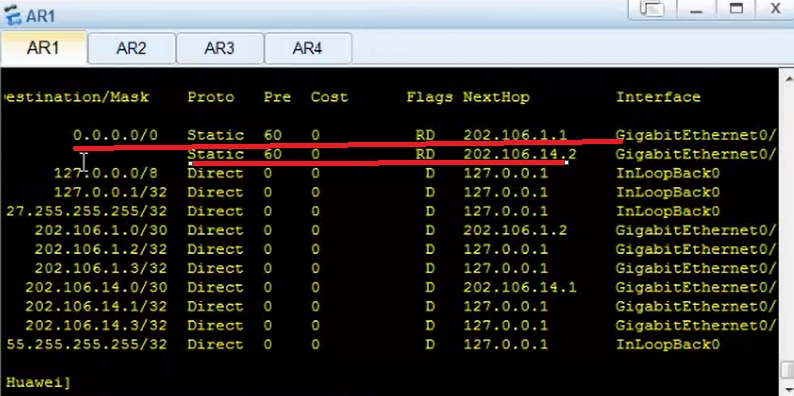The width and height of the screenshot is (794, 396).
Task: Click the Pre column header
Action: (x=277, y=97)
